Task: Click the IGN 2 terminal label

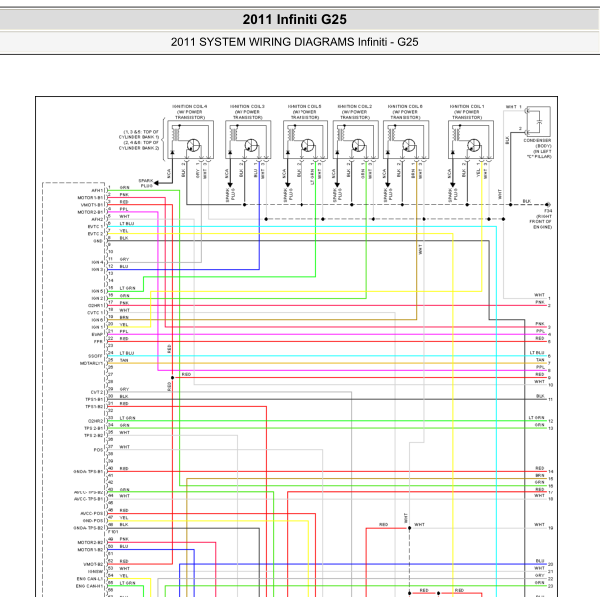Action: 98,298
